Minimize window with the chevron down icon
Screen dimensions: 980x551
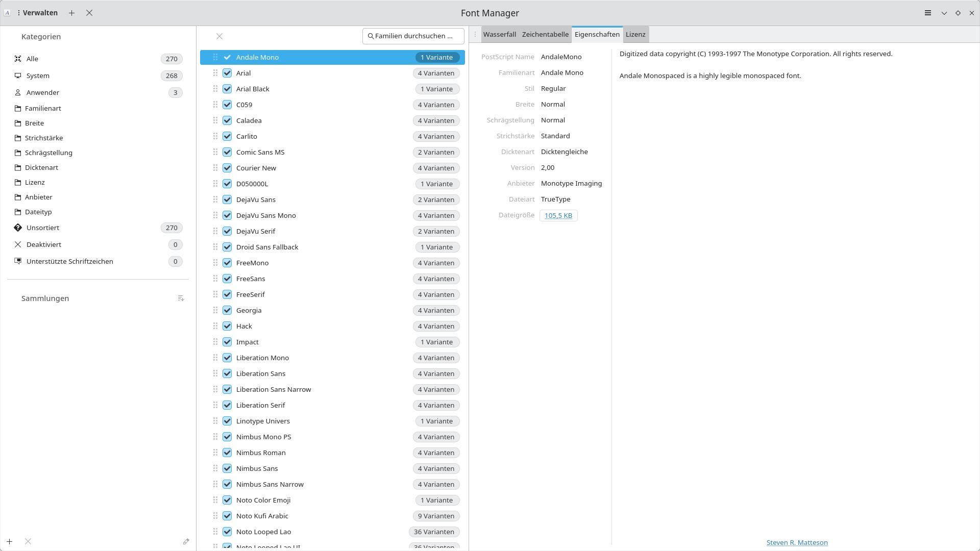click(x=944, y=13)
